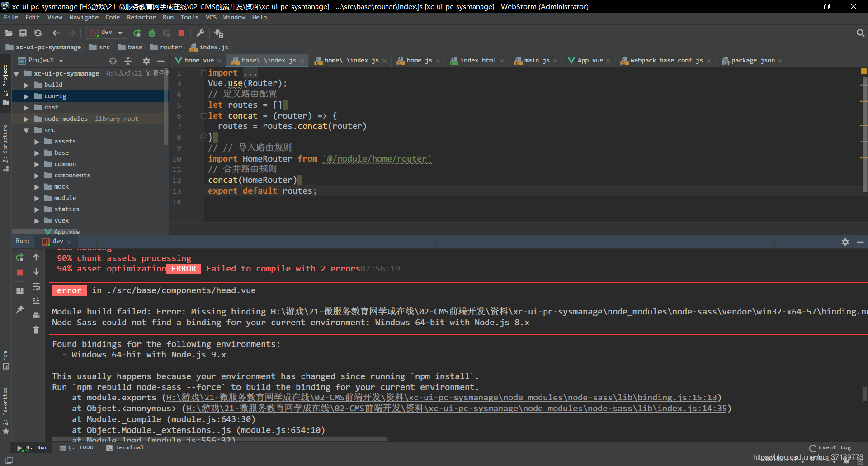Run the dev configuration with green run icon
The image size is (868, 466).
coord(137,33)
